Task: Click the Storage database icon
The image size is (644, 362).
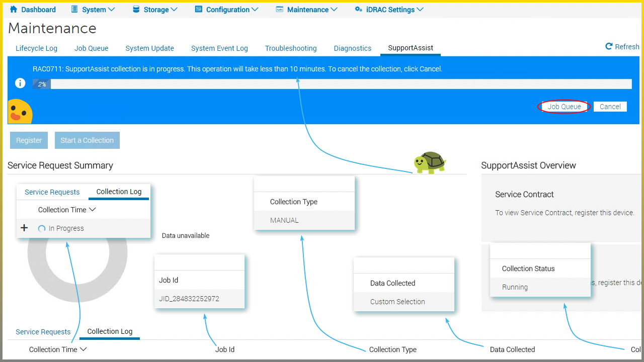Action: pyautogui.click(x=136, y=9)
